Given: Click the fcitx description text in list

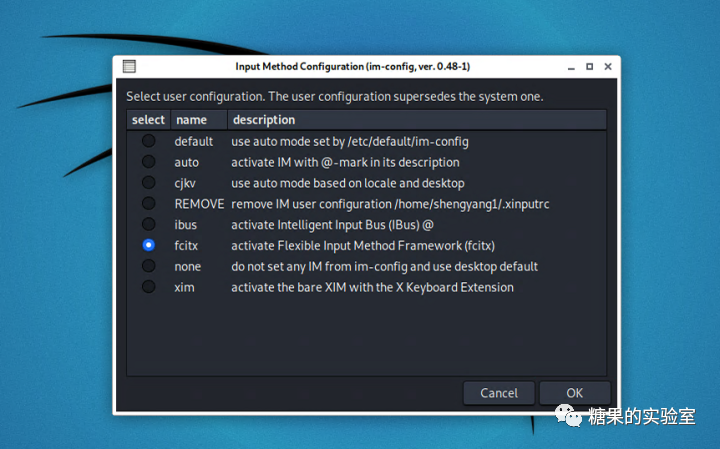Looking at the screenshot, I should 363,245.
